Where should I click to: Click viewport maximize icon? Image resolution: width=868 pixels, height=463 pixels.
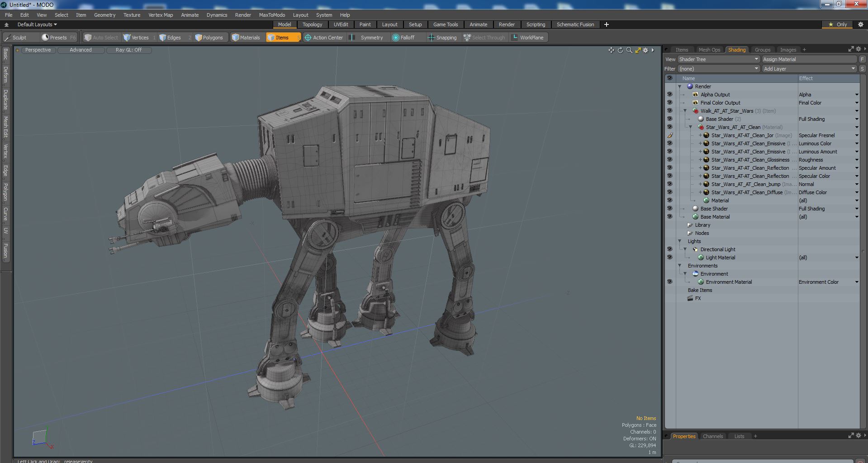[638, 50]
